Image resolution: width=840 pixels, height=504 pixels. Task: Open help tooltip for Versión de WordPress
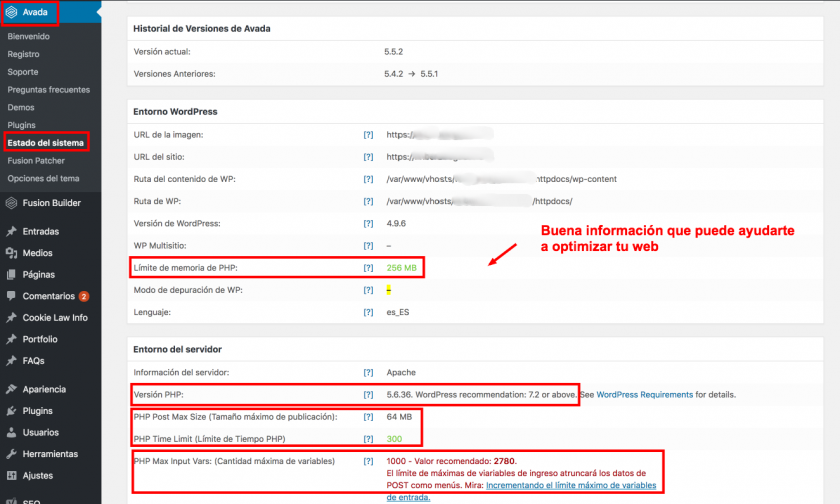(x=368, y=223)
